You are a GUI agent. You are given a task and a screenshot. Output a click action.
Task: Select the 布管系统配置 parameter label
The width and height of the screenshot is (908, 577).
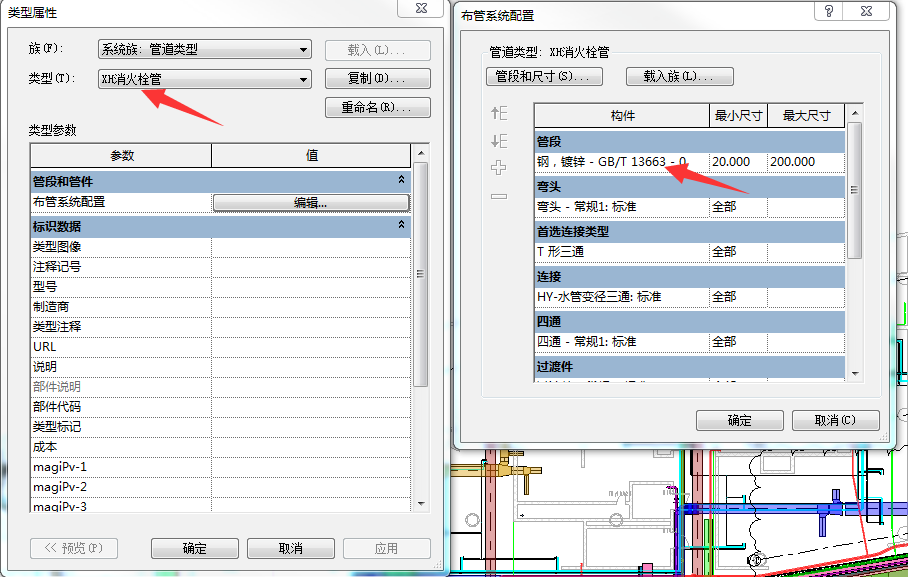tap(69, 202)
